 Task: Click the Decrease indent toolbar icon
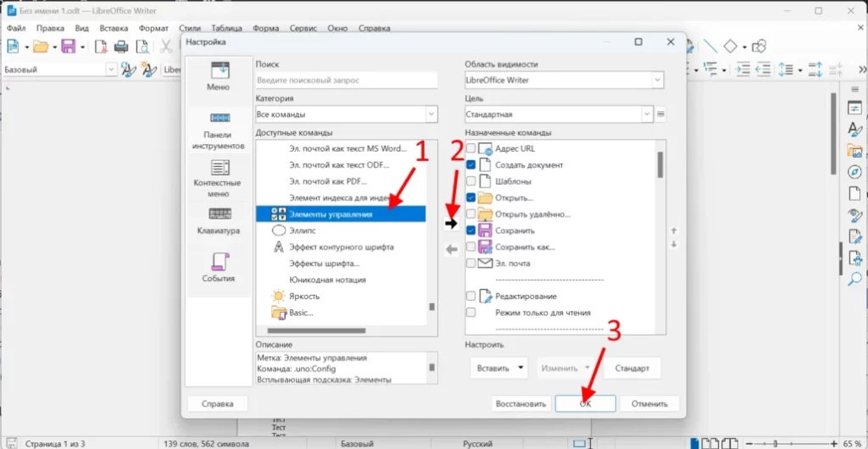tap(764, 69)
